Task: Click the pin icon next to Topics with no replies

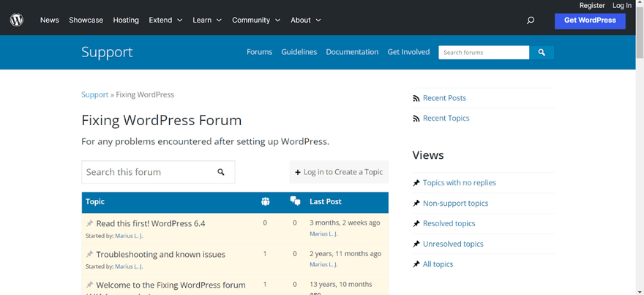Action: [x=416, y=183]
